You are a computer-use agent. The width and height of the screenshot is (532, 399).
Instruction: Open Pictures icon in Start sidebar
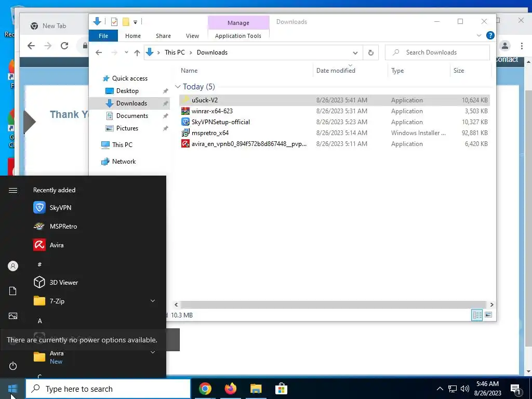[x=13, y=316]
